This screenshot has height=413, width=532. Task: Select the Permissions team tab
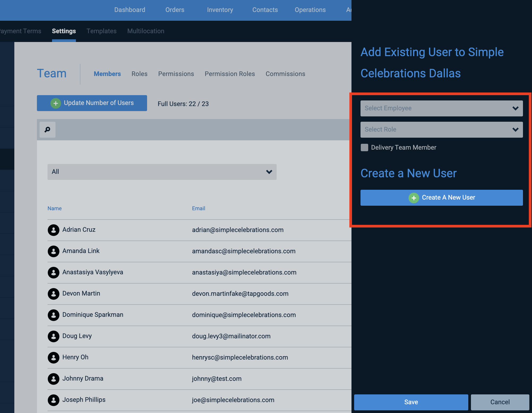(x=176, y=74)
